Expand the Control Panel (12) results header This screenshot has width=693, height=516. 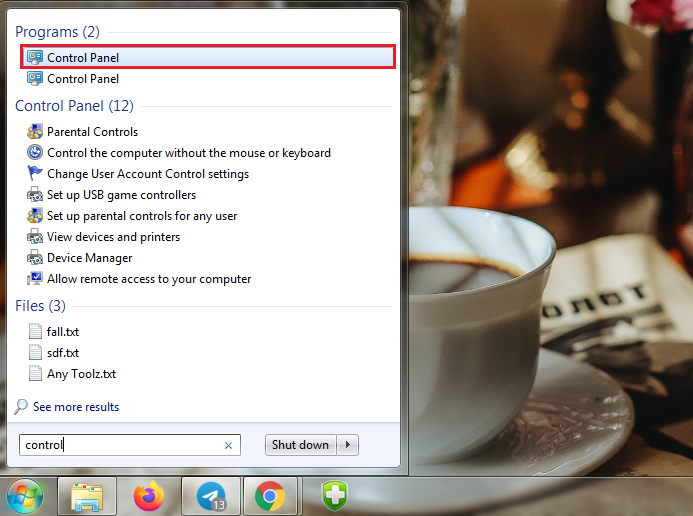point(74,106)
